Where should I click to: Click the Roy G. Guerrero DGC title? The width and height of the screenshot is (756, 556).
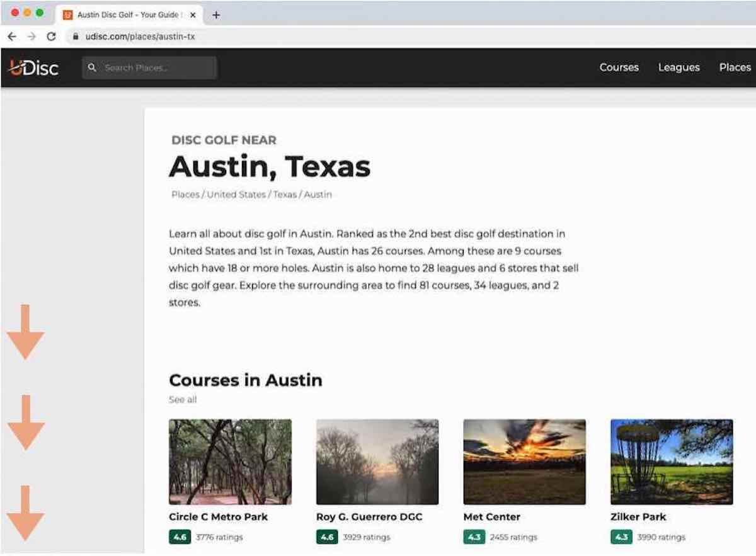[x=369, y=517]
